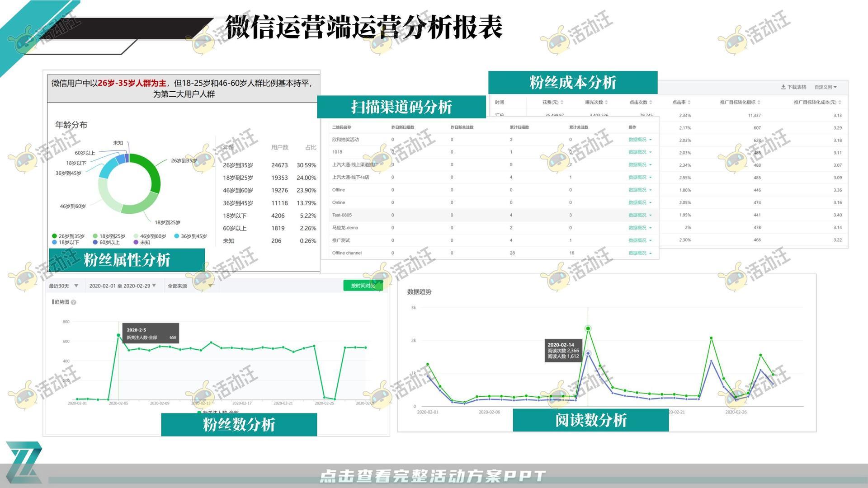Select the 11,337 conversion value

pyautogui.click(x=754, y=116)
